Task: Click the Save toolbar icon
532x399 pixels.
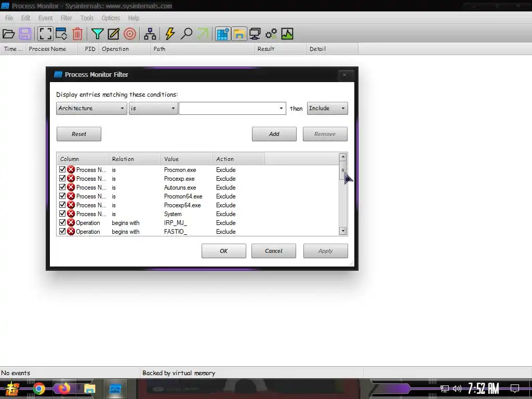Action: click(x=25, y=34)
